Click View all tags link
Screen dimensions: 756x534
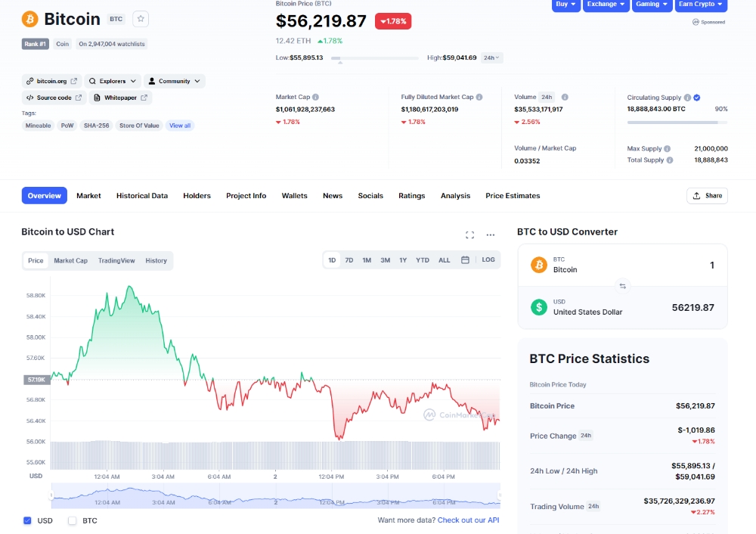[x=180, y=126]
